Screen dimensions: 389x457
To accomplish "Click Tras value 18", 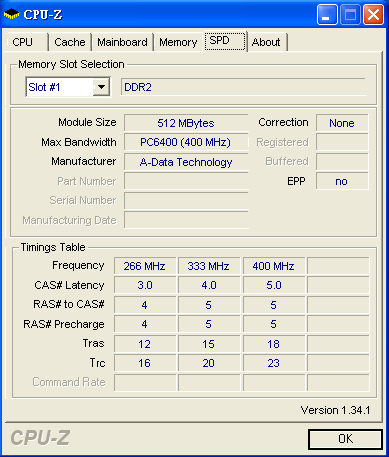I will (274, 344).
